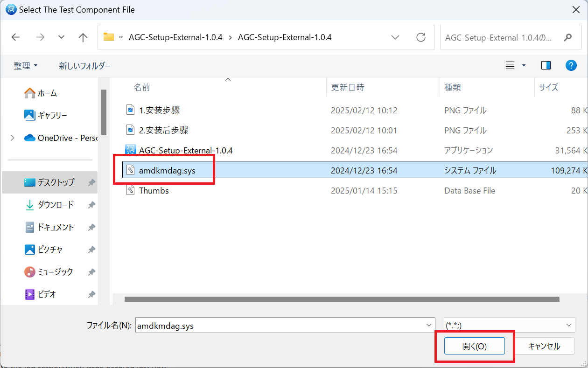This screenshot has width=588, height=368.
Task: Click the search magnifier icon
Action: tap(567, 37)
